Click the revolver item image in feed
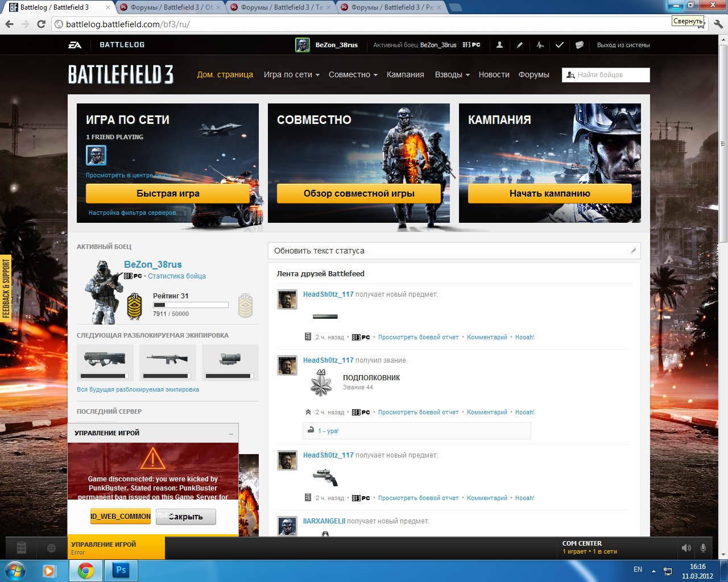Screen dimensions: 728x582 point(325,477)
